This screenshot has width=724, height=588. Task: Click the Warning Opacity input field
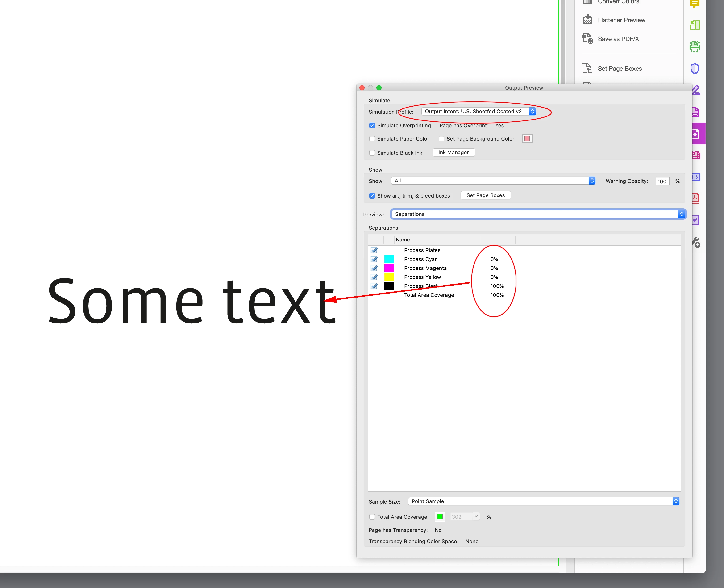point(662,181)
